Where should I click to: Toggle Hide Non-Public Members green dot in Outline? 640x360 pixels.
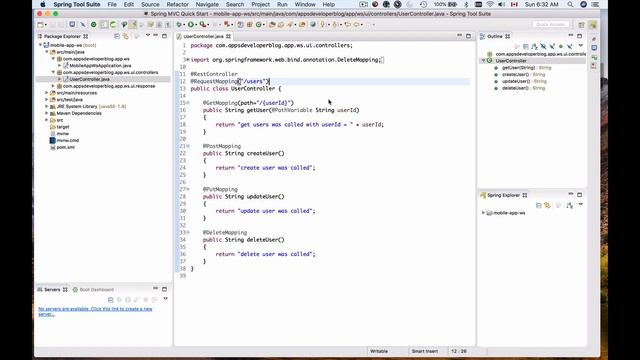[561, 46]
